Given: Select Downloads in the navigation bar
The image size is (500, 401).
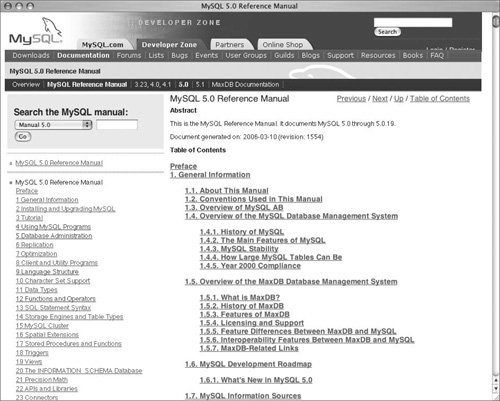Looking at the screenshot, I should (x=31, y=55).
